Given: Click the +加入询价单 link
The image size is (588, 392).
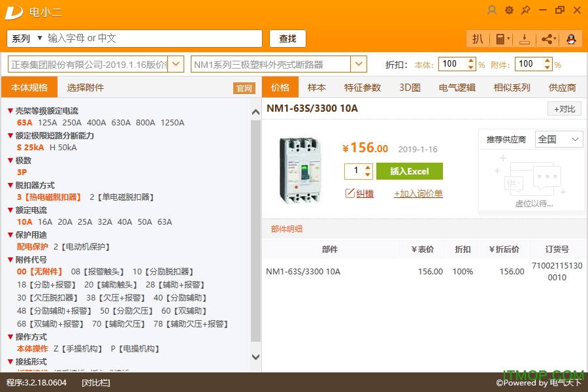Looking at the screenshot, I should point(418,193).
